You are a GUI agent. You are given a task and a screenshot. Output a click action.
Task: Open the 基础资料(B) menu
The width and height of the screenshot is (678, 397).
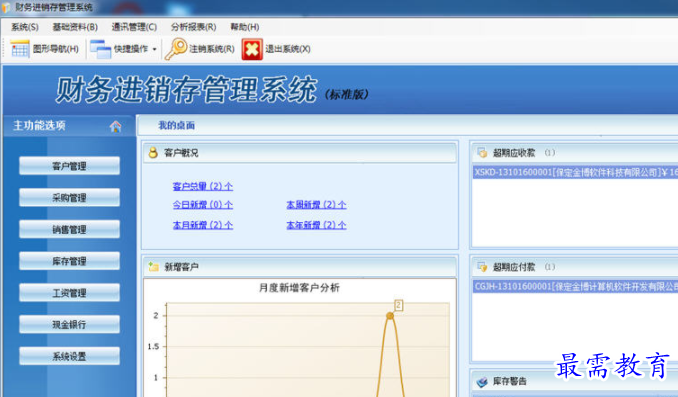(75, 27)
